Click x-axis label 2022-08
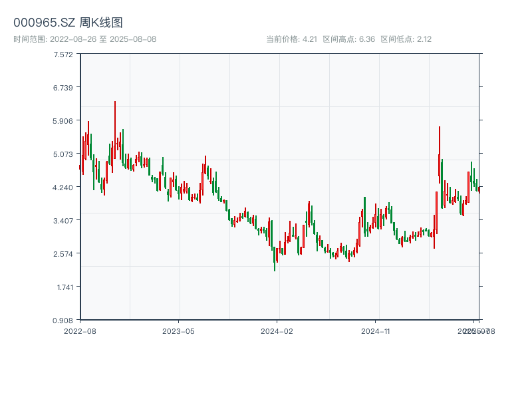Image resolution: width=532 pixels, height=399 pixels. pyautogui.click(x=80, y=331)
